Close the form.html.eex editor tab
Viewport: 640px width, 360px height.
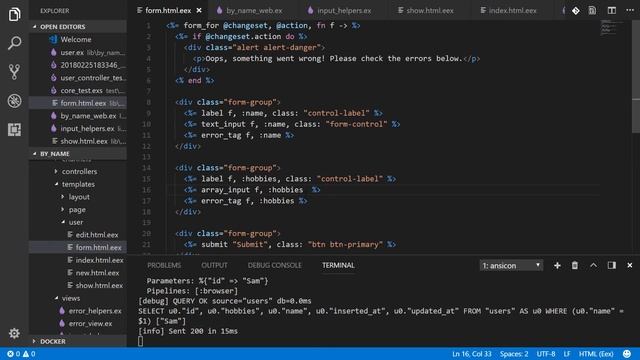[x=199, y=10]
